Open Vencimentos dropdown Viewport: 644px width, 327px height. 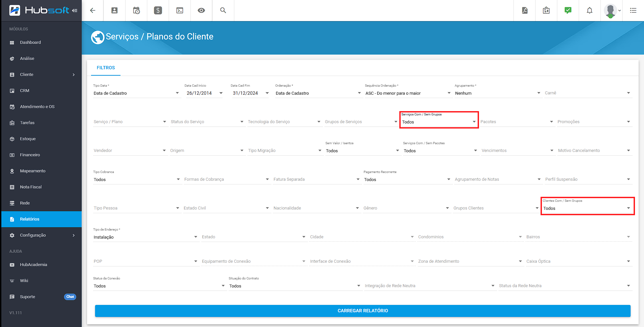pyautogui.click(x=518, y=151)
